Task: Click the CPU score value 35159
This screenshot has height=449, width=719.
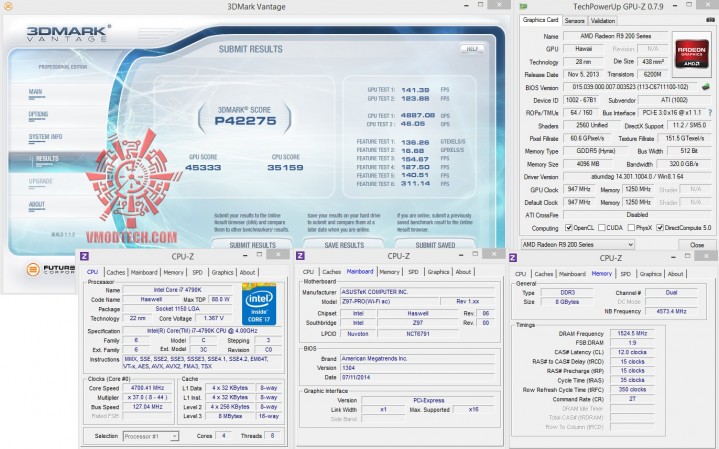Action: tap(285, 167)
